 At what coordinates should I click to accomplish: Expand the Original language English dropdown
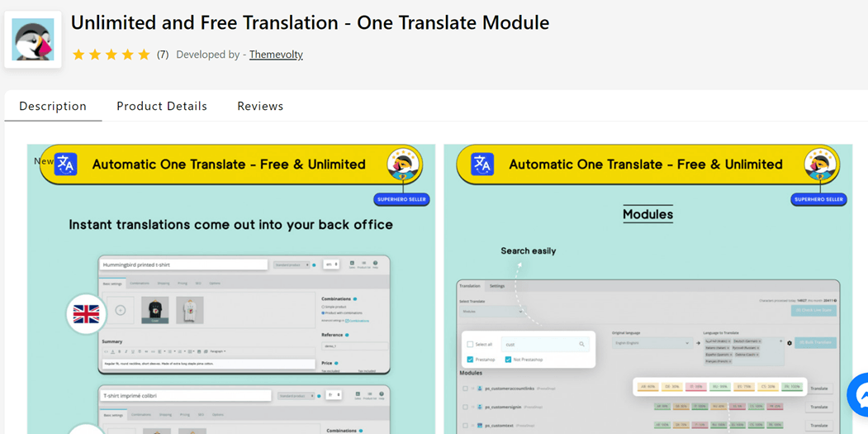[652, 344]
